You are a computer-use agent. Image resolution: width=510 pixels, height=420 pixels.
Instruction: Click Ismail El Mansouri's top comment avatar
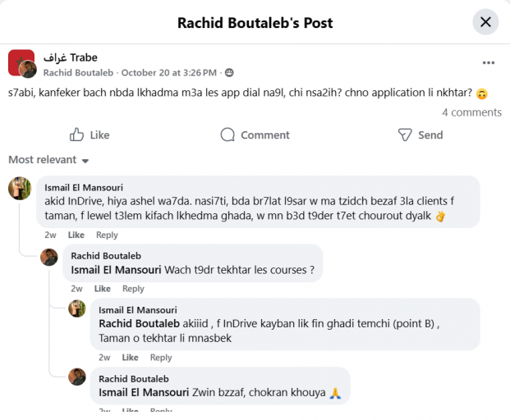(x=20, y=188)
